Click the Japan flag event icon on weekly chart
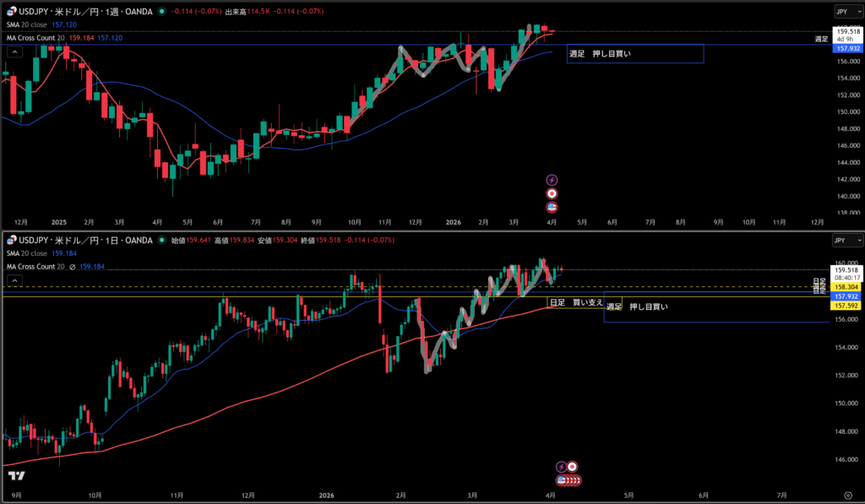 (x=552, y=193)
